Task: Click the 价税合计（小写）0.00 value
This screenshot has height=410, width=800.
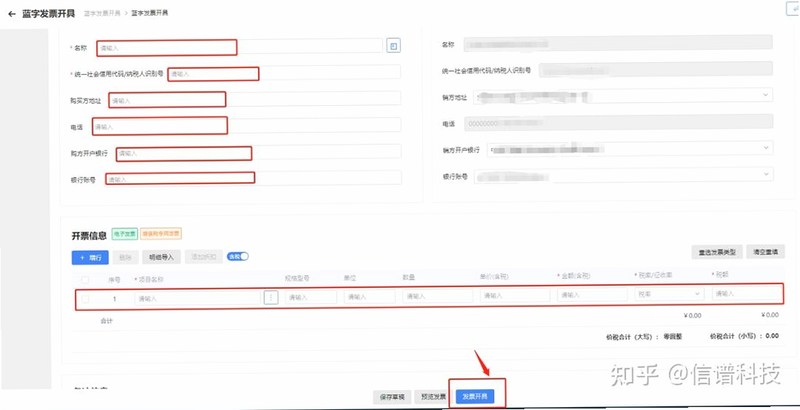Action: 772,336
